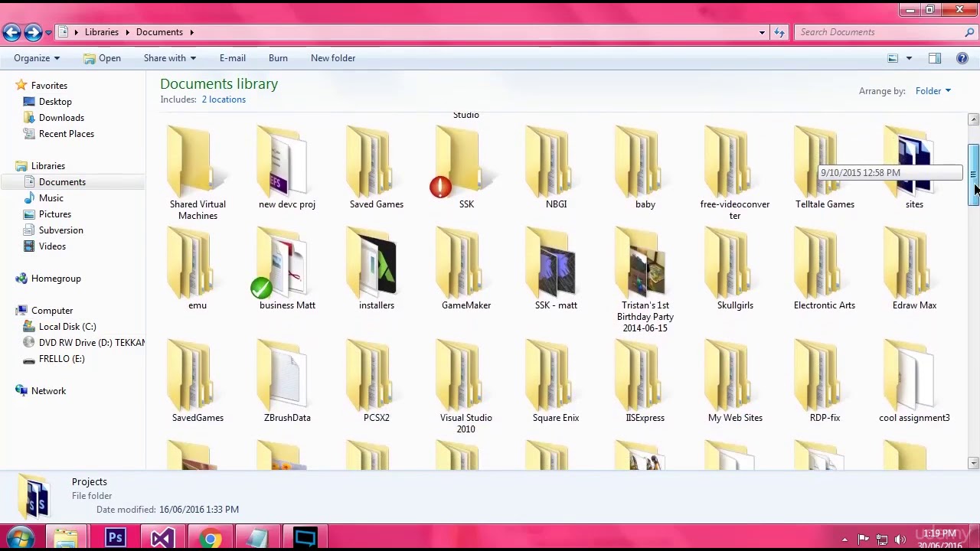Select the business Matt folder
This screenshot has height=551, width=980.
(287, 269)
